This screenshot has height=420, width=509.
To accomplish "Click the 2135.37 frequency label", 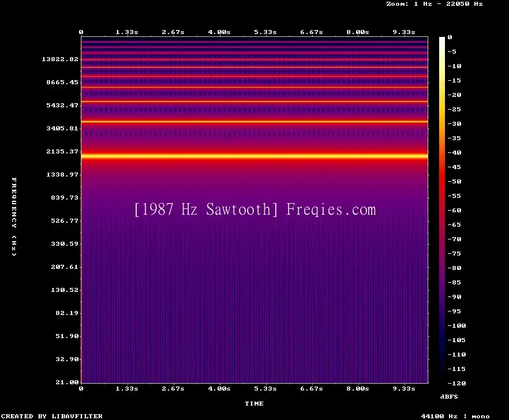I will (62, 151).
